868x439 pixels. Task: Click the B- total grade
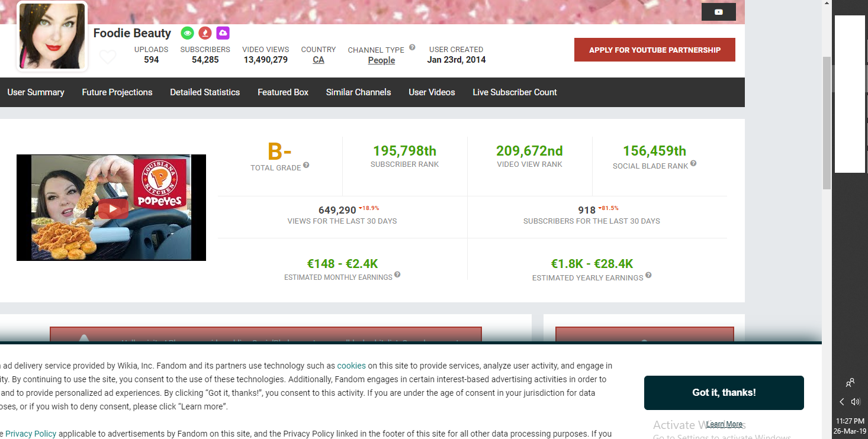[x=279, y=151]
